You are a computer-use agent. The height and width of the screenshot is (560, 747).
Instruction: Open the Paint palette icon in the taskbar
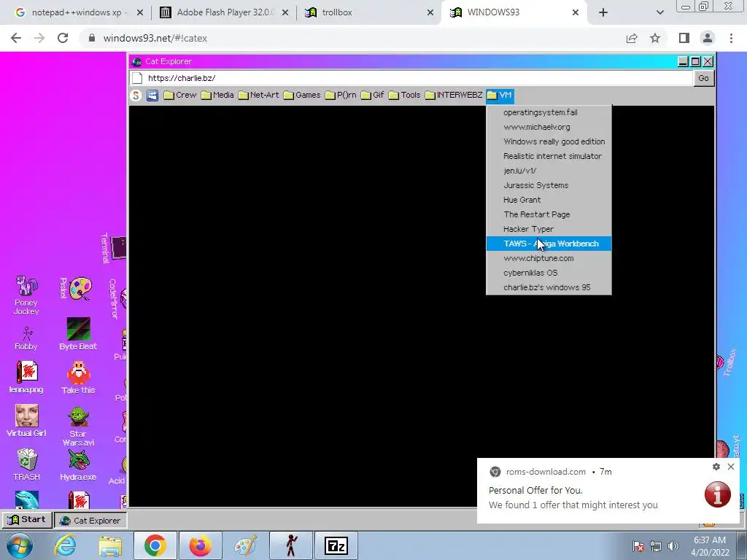click(x=246, y=545)
